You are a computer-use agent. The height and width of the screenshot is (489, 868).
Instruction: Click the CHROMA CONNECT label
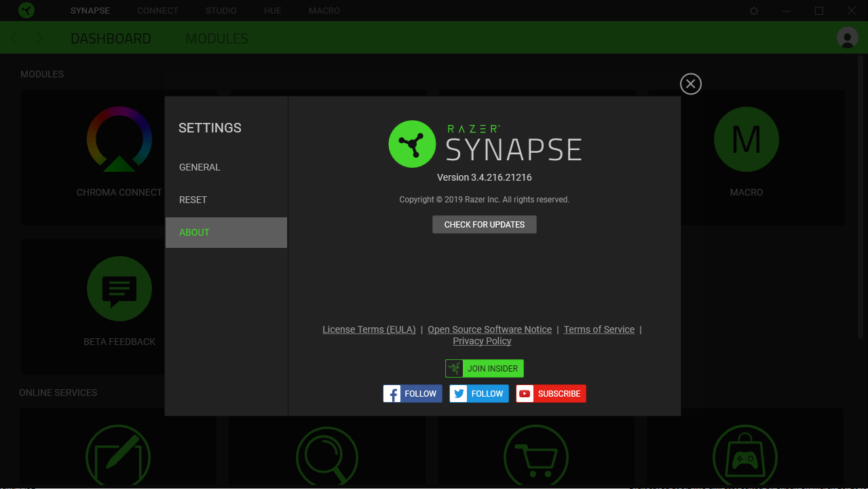pos(119,192)
